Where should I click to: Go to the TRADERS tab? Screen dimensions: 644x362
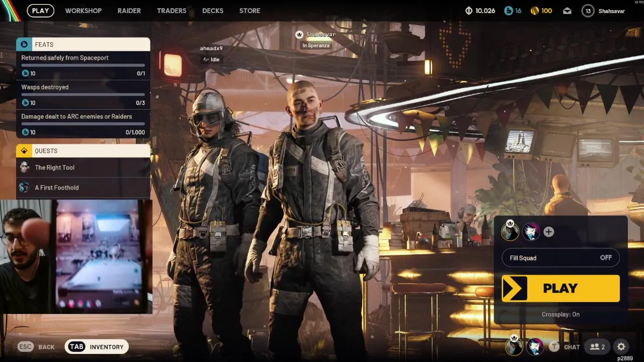(x=172, y=11)
